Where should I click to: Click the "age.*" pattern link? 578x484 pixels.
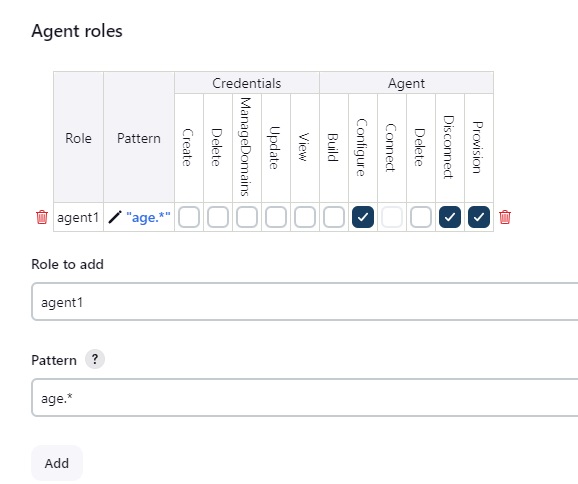(148, 217)
